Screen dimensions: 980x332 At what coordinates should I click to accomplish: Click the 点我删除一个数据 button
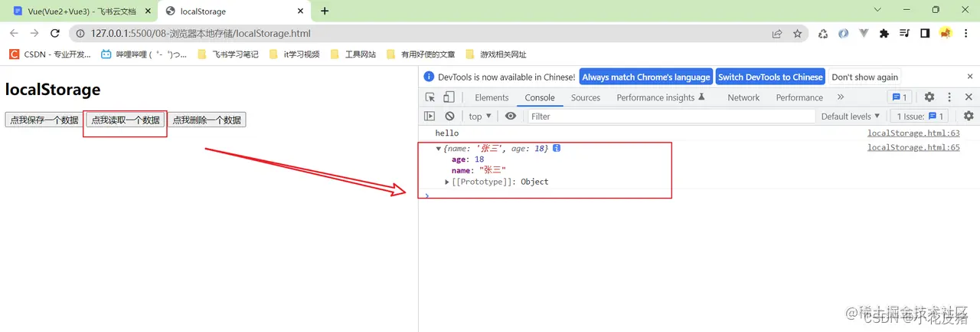[207, 120]
